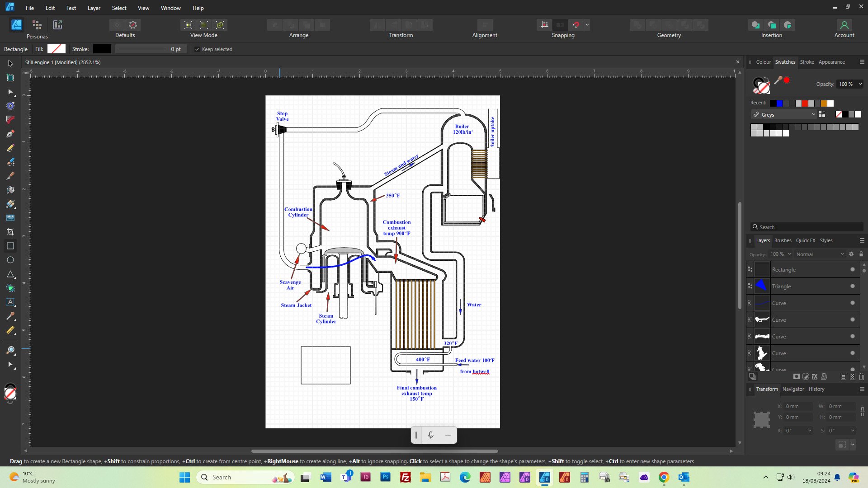Select the Vector Crop tool
The image size is (868, 488).
(x=10, y=232)
